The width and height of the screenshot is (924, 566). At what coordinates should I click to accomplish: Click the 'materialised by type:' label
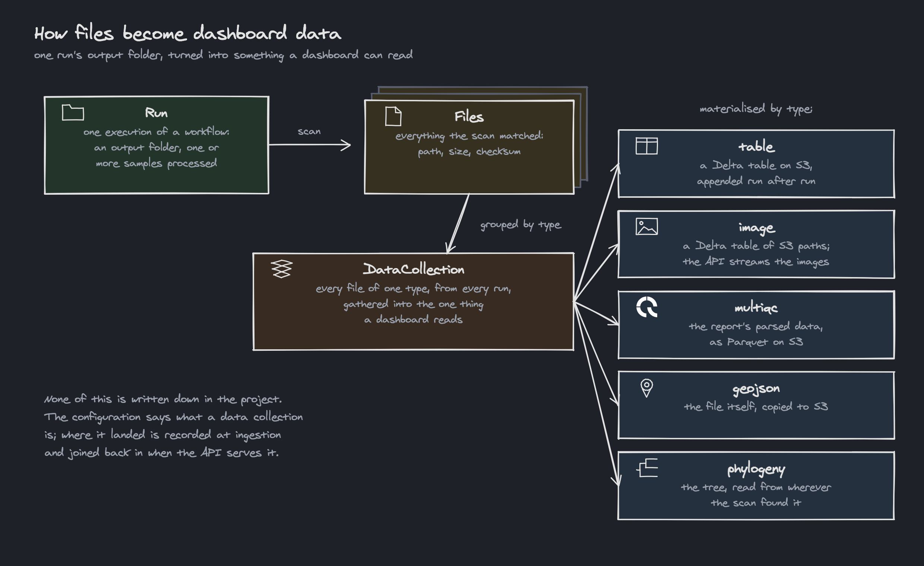click(x=756, y=109)
